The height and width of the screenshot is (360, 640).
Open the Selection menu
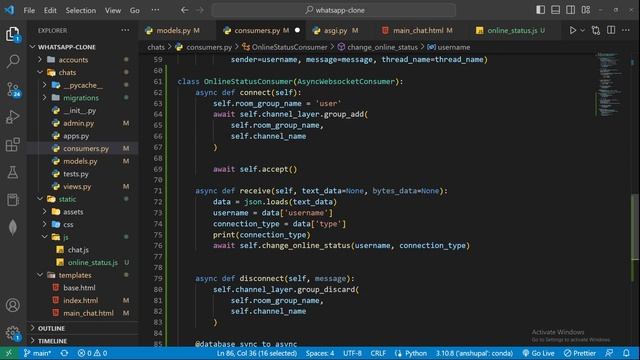(x=81, y=10)
